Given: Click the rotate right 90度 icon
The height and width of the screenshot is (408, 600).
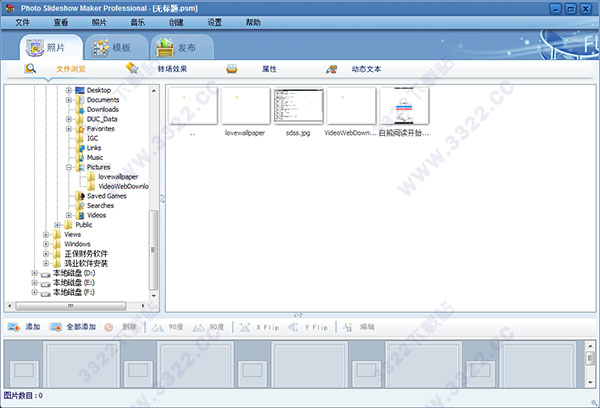Looking at the screenshot, I should click(198, 328).
